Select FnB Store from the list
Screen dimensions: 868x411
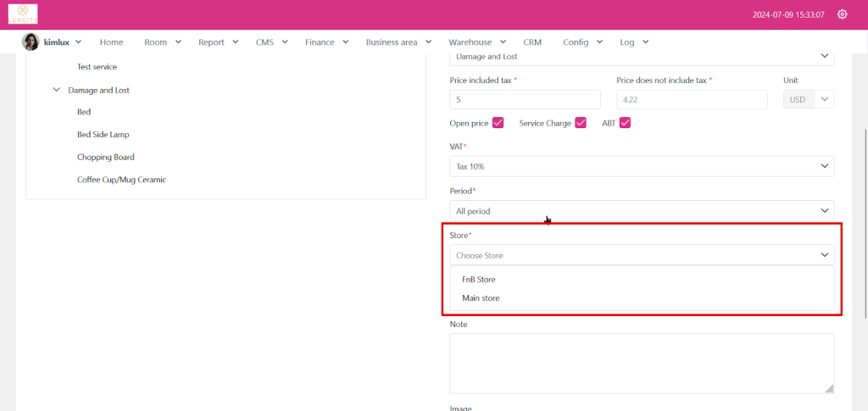[479, 279]
